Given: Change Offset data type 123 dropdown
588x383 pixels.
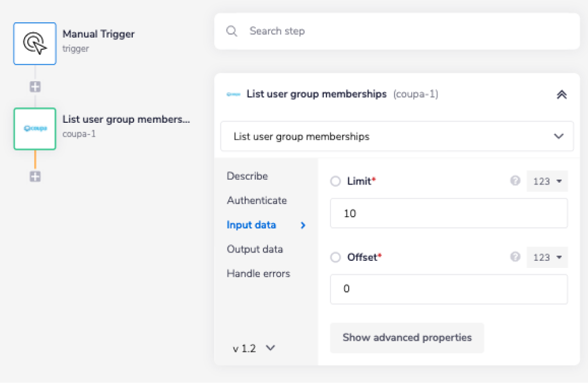Looking at the screenshot, I should 547,257.
